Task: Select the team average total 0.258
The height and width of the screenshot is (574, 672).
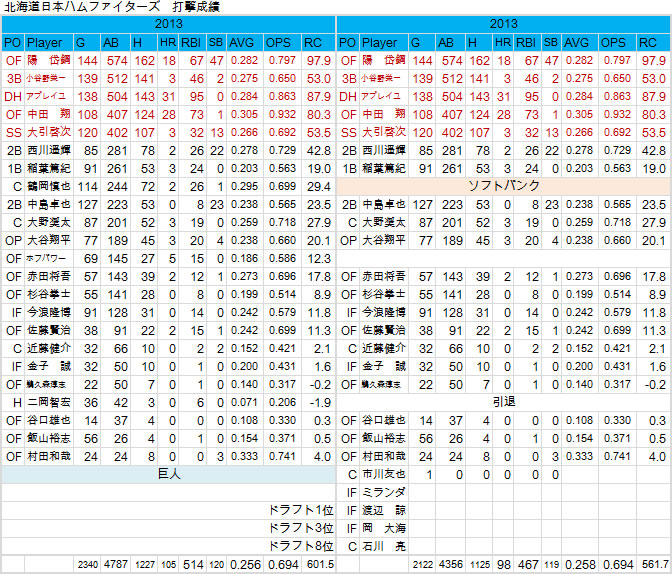Action: point(580,565)
